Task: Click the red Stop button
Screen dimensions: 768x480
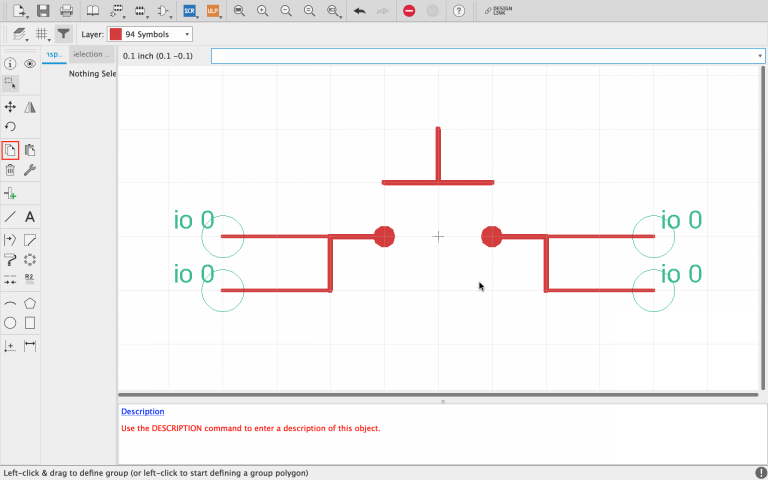Action: point(410,11)
